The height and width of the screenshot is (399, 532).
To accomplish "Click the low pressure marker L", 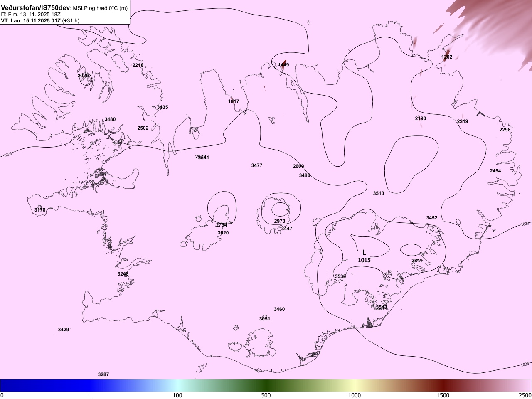I will pos(364,252).
